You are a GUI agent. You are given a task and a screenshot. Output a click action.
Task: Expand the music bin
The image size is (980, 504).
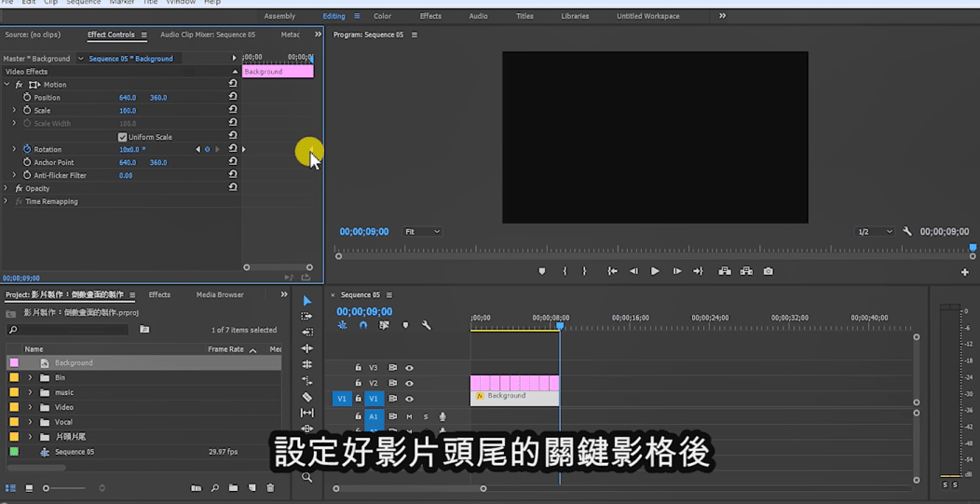[x=30, y=393]
